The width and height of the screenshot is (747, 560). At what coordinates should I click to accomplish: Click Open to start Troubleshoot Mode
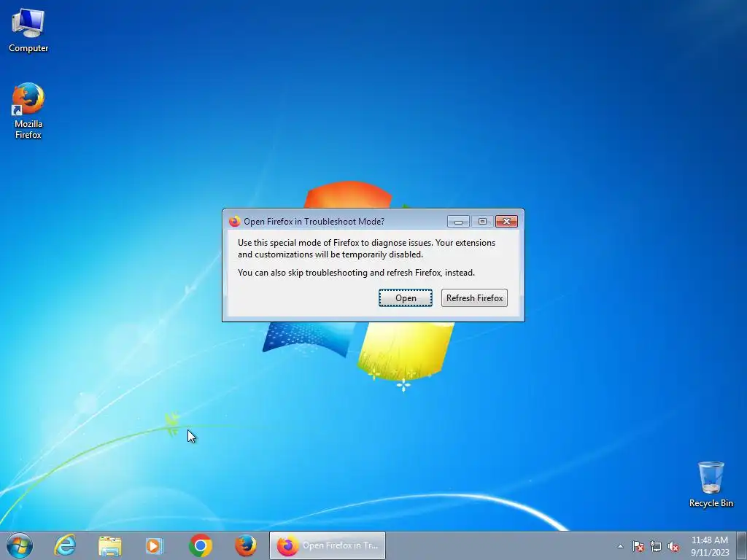406,298
